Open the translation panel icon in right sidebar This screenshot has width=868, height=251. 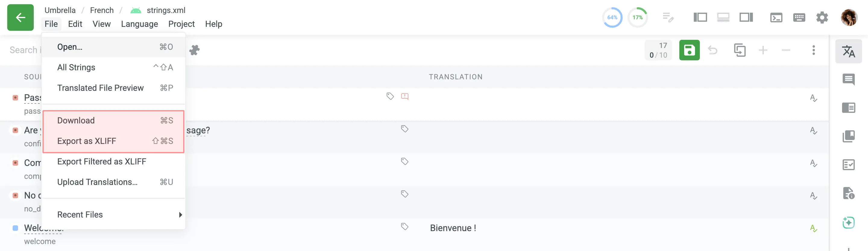(x=848, y=51)
